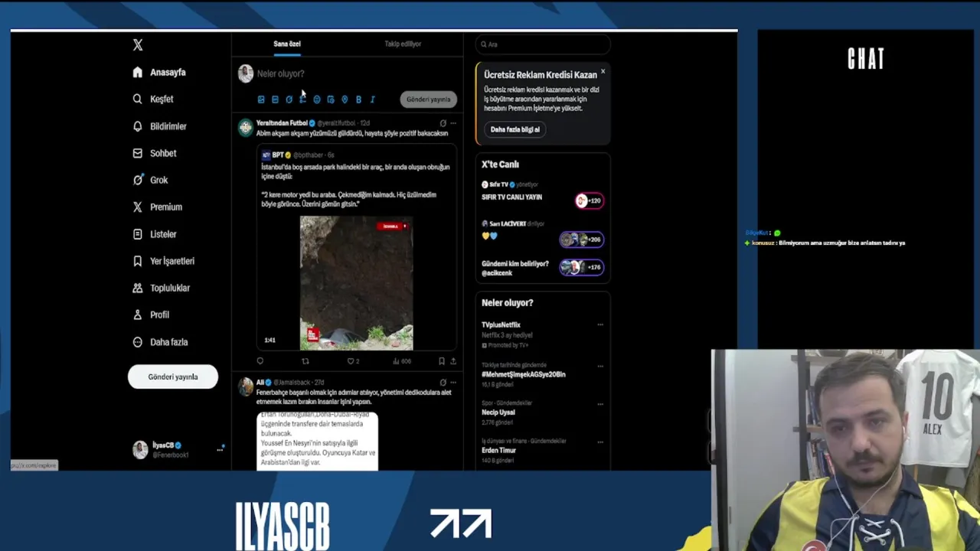Switch to the Sana özel tab
The image size is (980, 551).
point(287,44)
